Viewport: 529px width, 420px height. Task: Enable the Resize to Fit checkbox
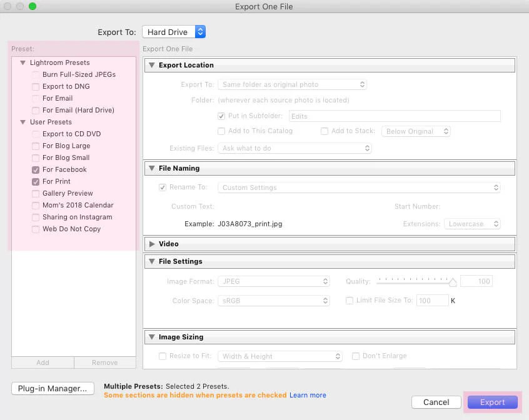click(163, 356)
